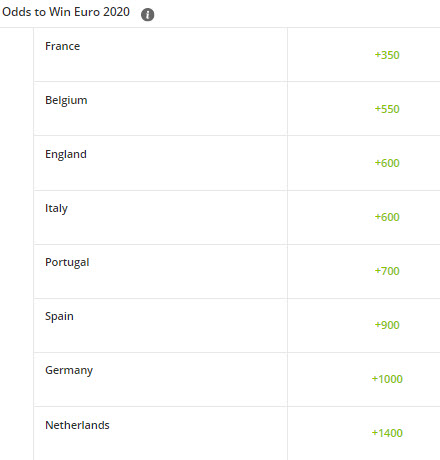Click France's +350 odds

(387, 55)
